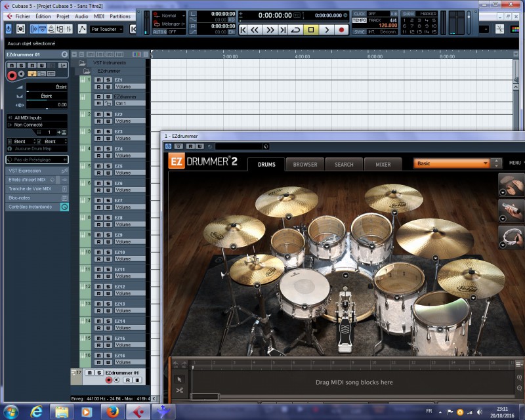Viewport: 525px width, 420px height.
Task: Click the transport fast forward button
Action: tap(270, 30)
